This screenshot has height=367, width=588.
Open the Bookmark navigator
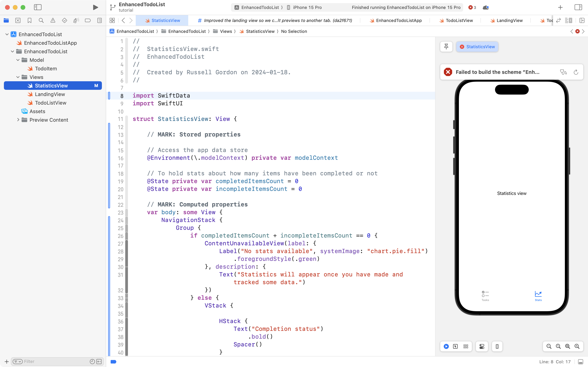[29, 20]
